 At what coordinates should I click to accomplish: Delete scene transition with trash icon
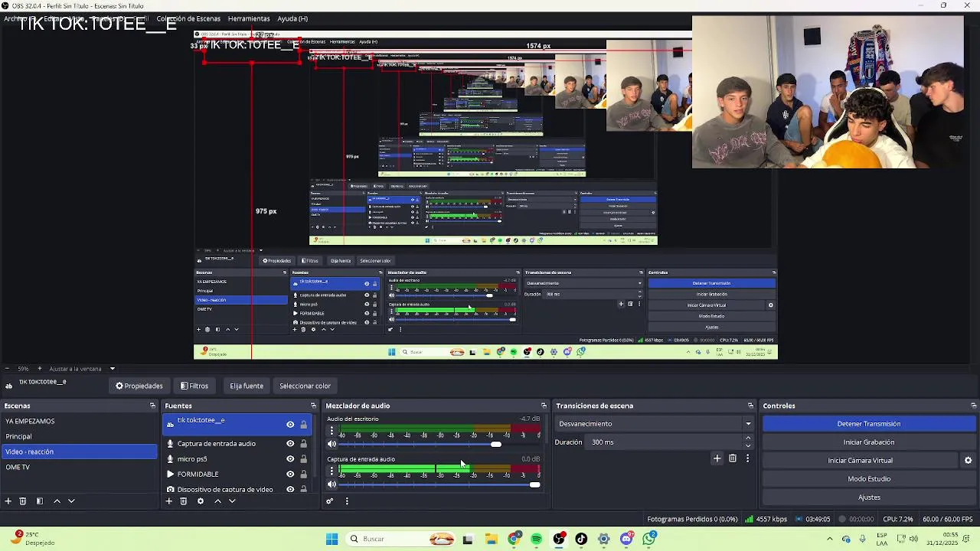[x=733, y=458]
